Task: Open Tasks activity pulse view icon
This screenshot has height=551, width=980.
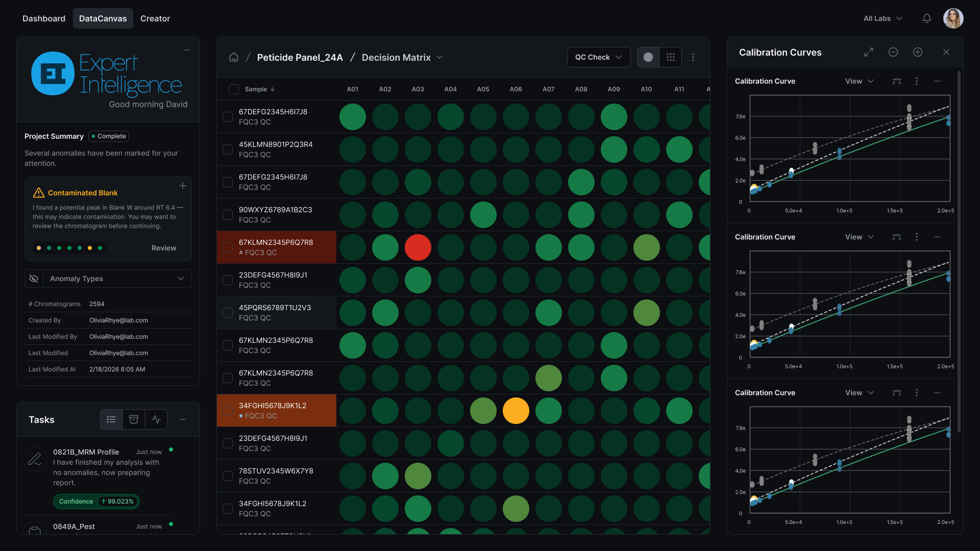Action: click(x=156, y=419)
